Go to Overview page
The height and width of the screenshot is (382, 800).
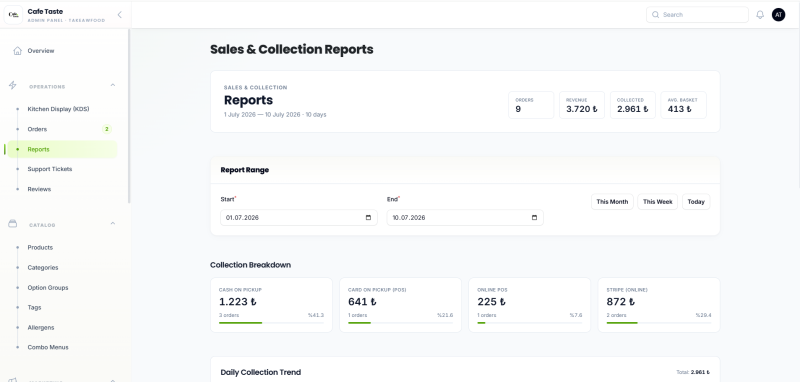point(41,50)
